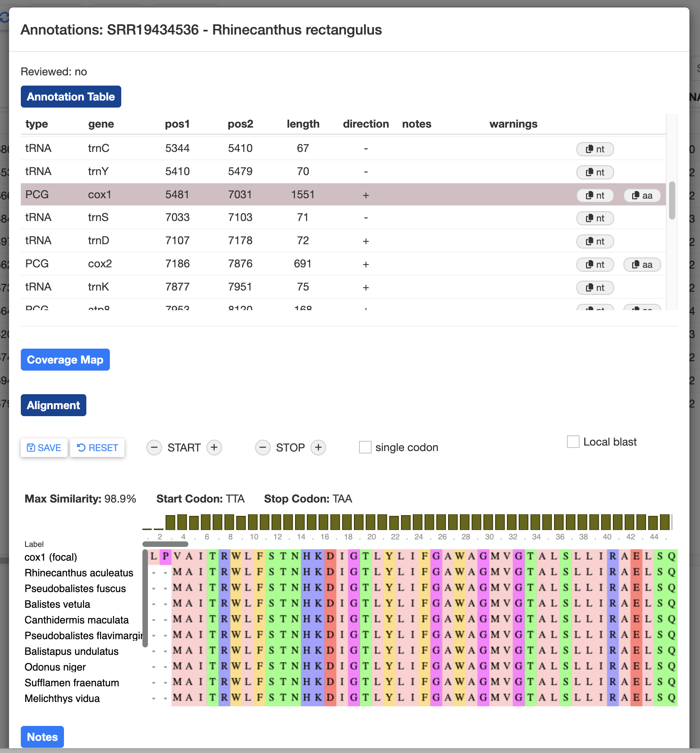Increase STOP position with plus icon
700x753 pixels.
(318, 448)
